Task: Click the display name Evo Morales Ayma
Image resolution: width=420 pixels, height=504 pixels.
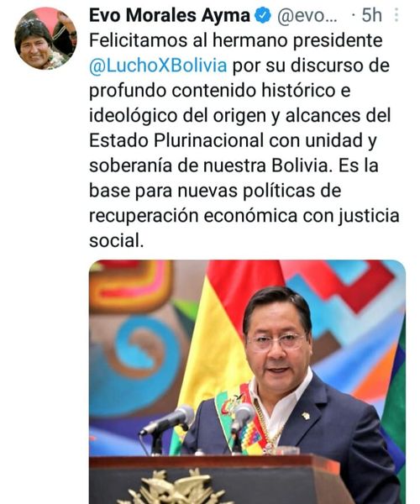Action: tap(170, 15)
